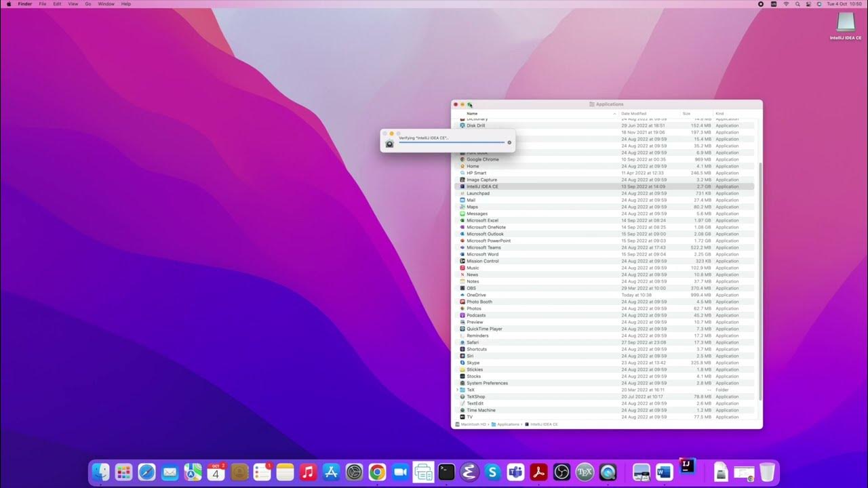Open Skype from the Dock
Viewport: 868px width, 488px height.
coord(492,472)
